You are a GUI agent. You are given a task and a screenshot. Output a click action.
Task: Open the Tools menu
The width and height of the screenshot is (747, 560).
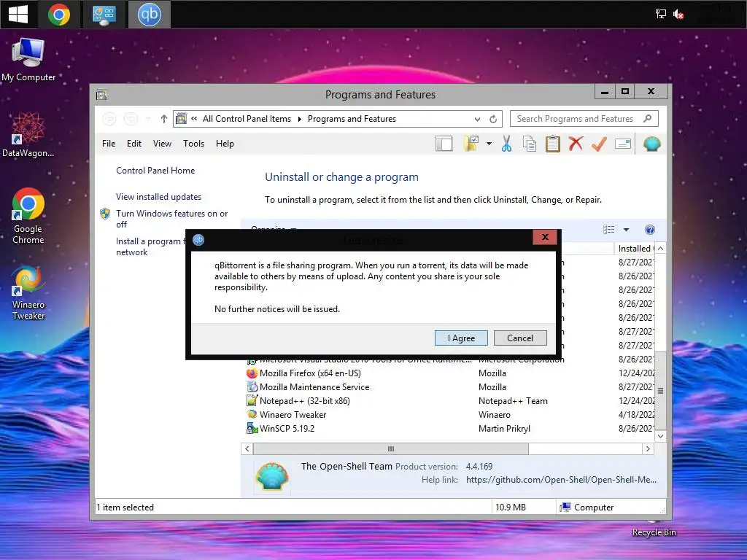193,144
